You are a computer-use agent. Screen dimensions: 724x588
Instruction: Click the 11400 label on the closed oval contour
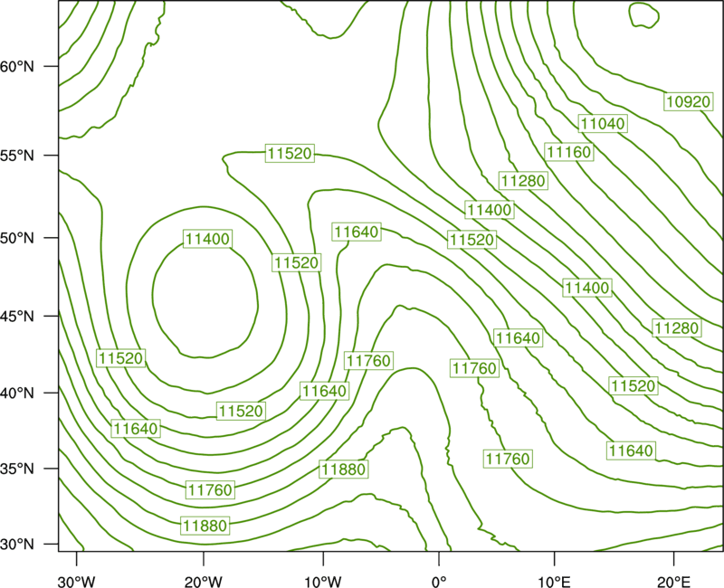tap(207, 239)
